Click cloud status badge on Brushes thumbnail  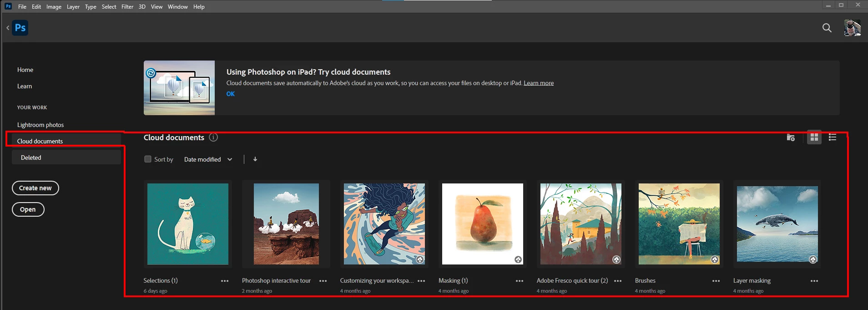pyautogui.click(x=715, y=259)
